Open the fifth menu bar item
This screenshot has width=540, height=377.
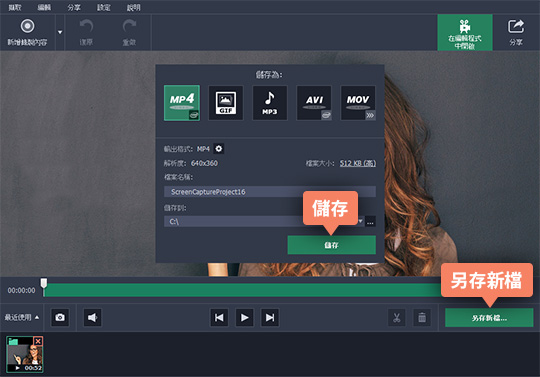click(134, 7)
